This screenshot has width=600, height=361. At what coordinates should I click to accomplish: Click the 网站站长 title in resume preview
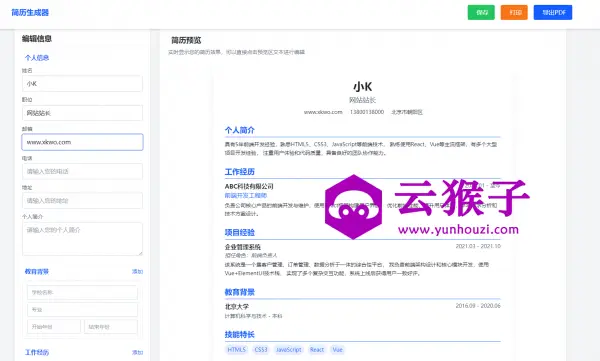coord(362,100)
